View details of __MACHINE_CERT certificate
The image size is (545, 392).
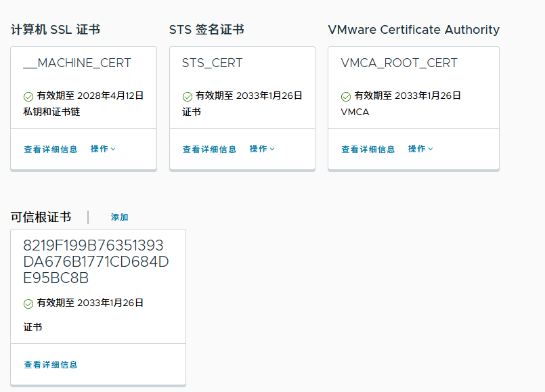point(50,150)
